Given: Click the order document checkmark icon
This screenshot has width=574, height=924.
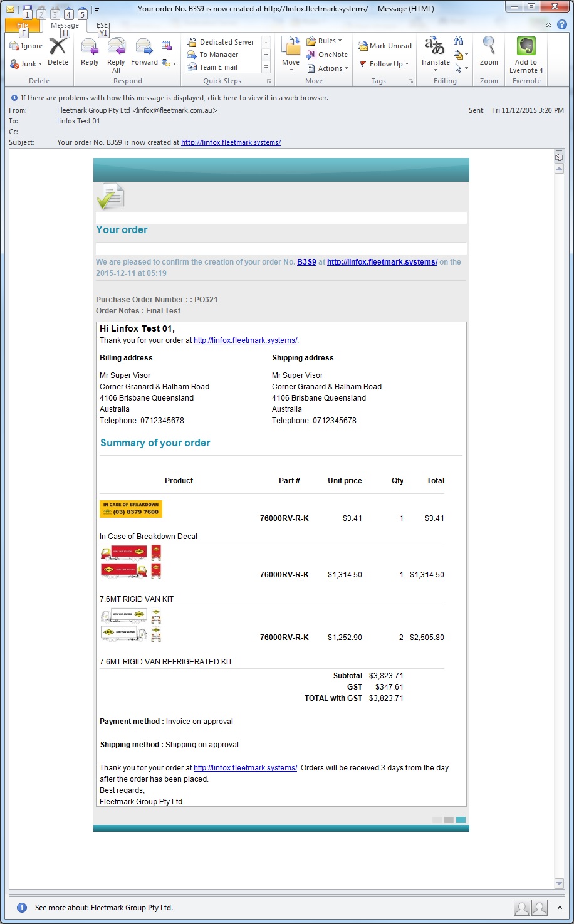Looking at the screenshot, I should 110,197.
